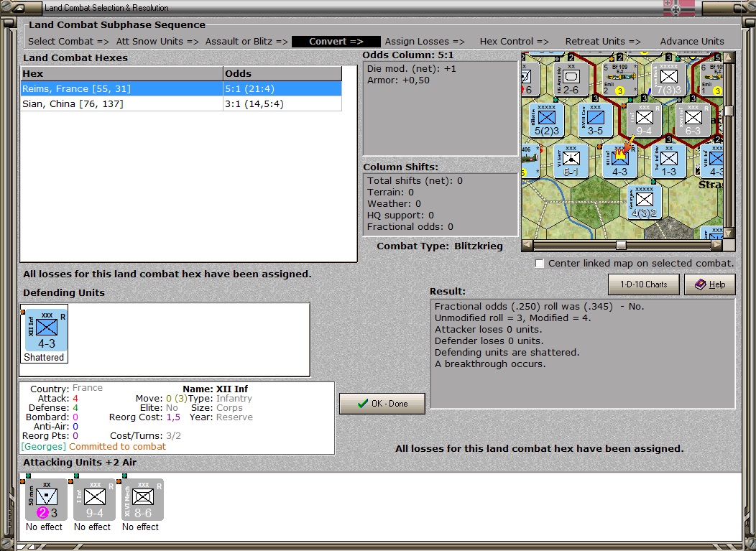Image resolution: width=756 pixels, height=551 pixels.
Task: Click the map's scroll up arrow
Action: pyautogui.click(x=729, y=58)
